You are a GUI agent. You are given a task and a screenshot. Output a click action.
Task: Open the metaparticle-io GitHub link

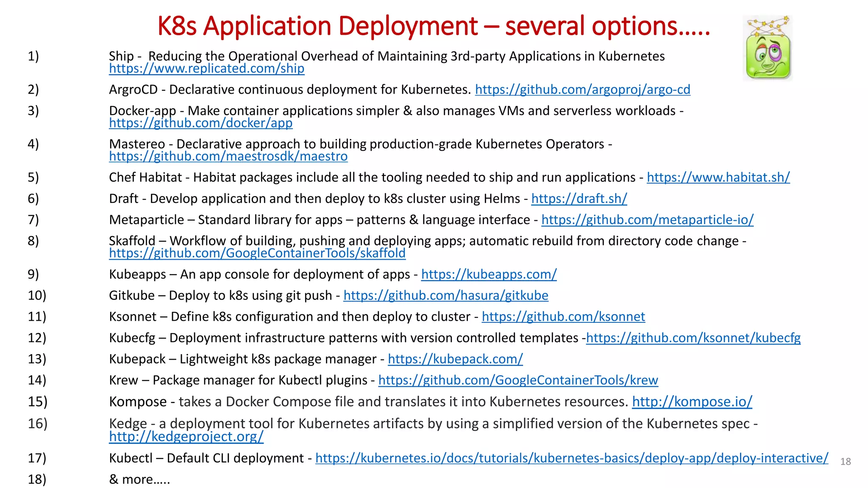coord(648,220)
